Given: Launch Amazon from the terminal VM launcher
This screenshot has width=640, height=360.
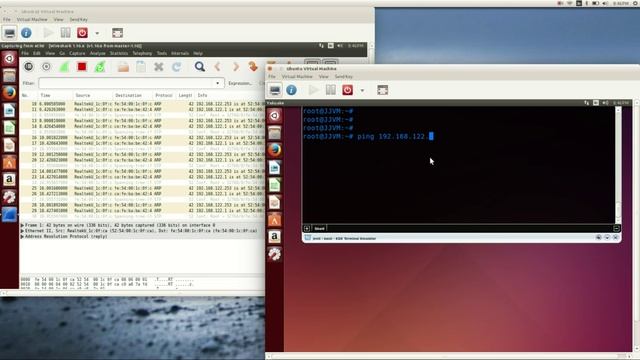Looking at the screenshot, I should pos(275,236).
